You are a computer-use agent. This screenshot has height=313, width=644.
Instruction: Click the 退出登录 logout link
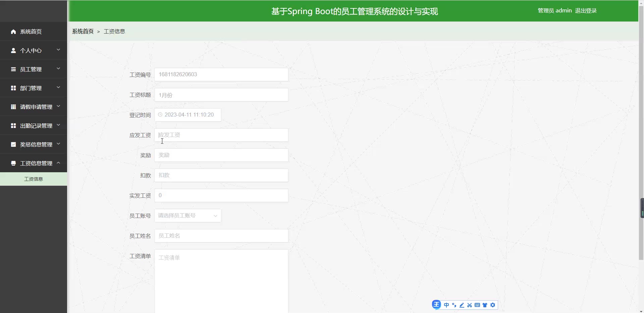586,11
